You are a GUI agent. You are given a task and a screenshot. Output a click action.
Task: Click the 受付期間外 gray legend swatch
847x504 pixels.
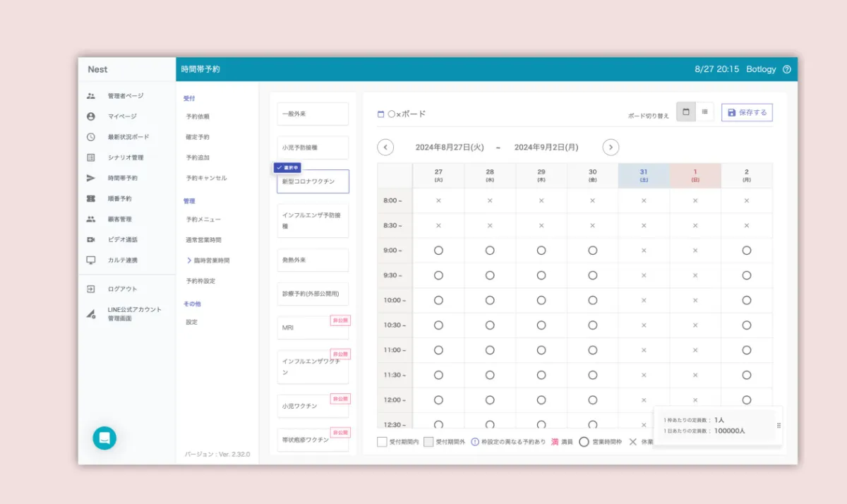428,442
